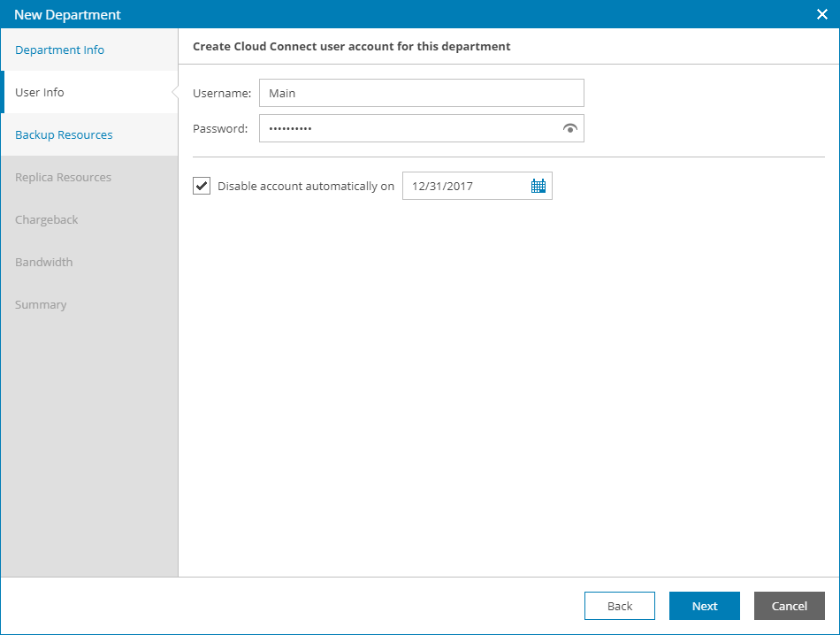Click the New Department title bar
Screen dimensions: 840x635
coord(354,14)
